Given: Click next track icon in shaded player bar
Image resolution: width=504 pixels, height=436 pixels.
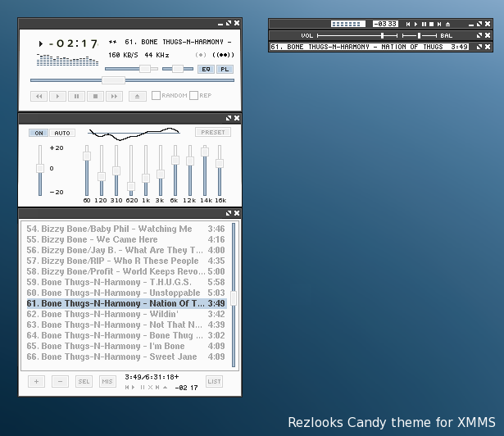Looking at the screenshot, I should tap(439, 24).
